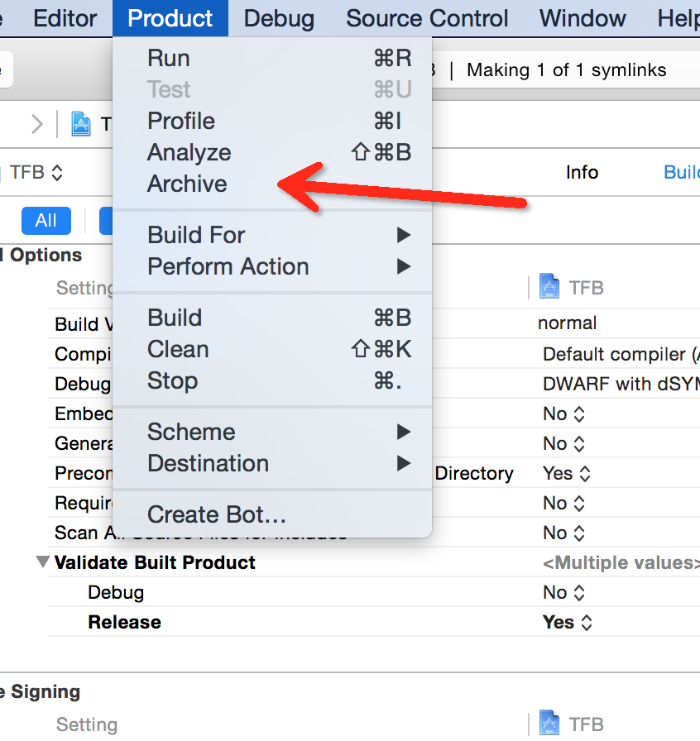Screen dimensions: 700x741
Task: Open the Scheme submenu arrow
Action: [x=404, y=432]
